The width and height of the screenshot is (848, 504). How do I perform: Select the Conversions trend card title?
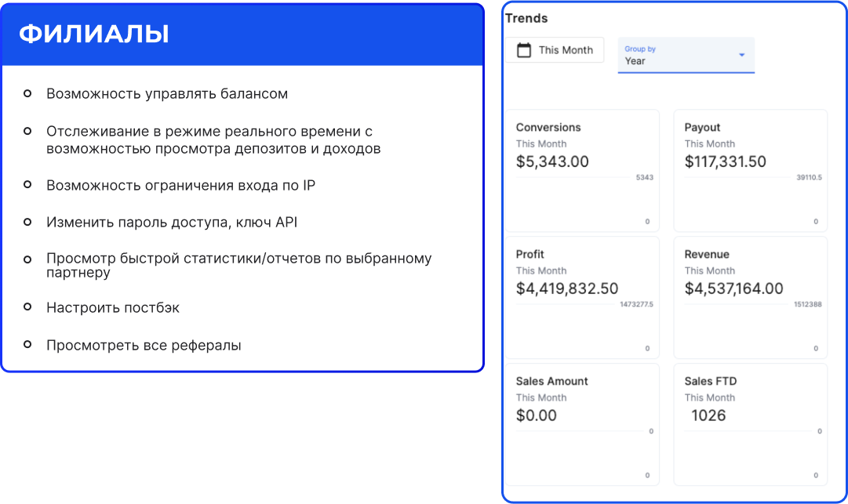[x=548, y=127]
